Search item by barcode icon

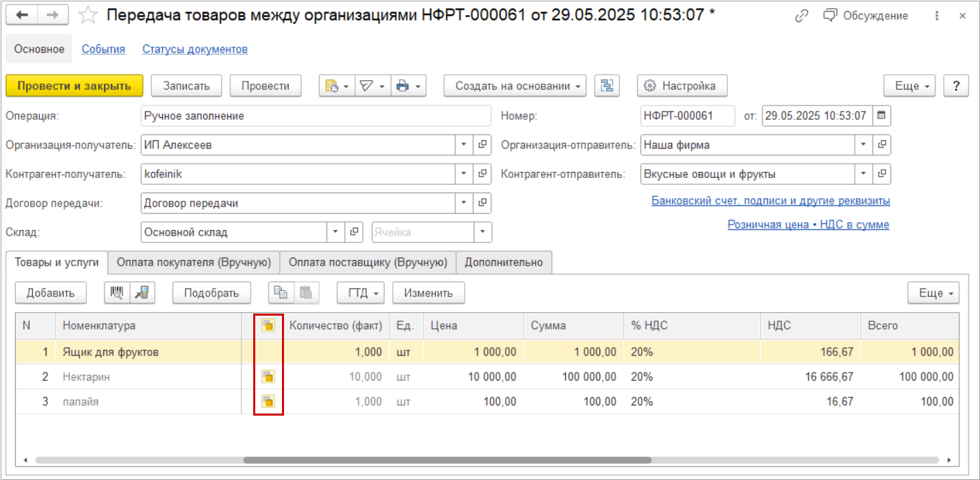click(117, 293)
